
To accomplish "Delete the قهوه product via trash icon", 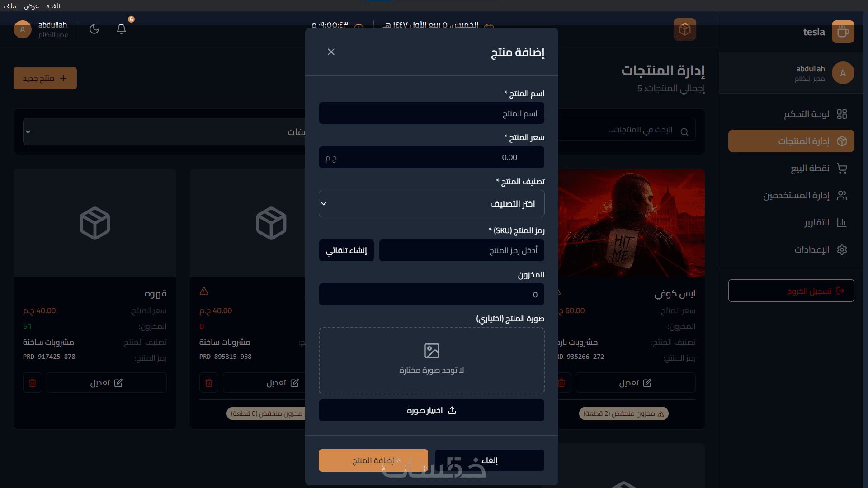I will (33, 383).
